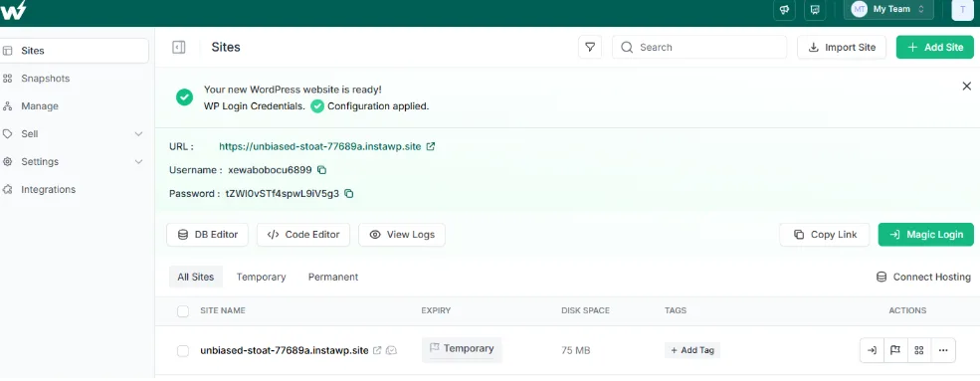Click site name unbiased-stoat-77689a.instawp.site in table

(x=285, y=350)
